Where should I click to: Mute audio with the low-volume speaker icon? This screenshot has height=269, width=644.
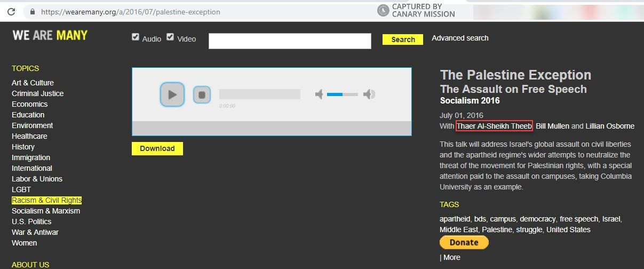[319, 94]
